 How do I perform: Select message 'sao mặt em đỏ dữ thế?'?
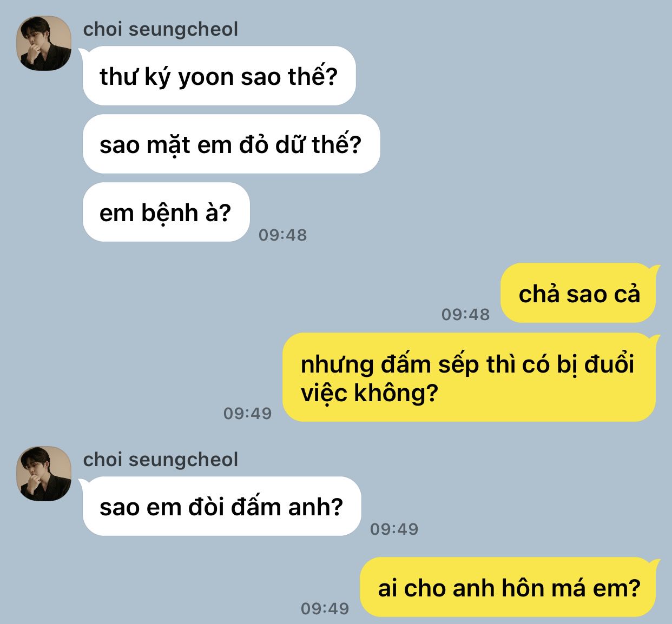pyautogui.click(x=232, y=144)
